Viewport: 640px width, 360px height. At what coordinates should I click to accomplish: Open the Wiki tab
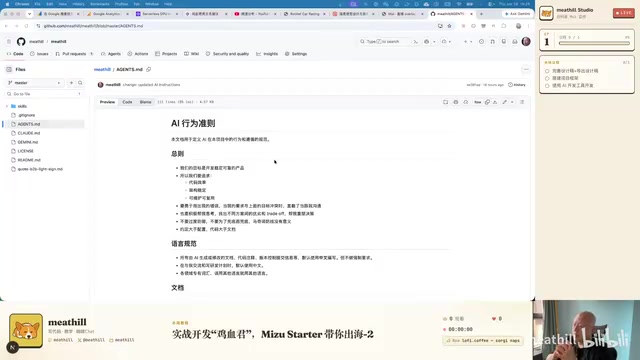(191, 54)
